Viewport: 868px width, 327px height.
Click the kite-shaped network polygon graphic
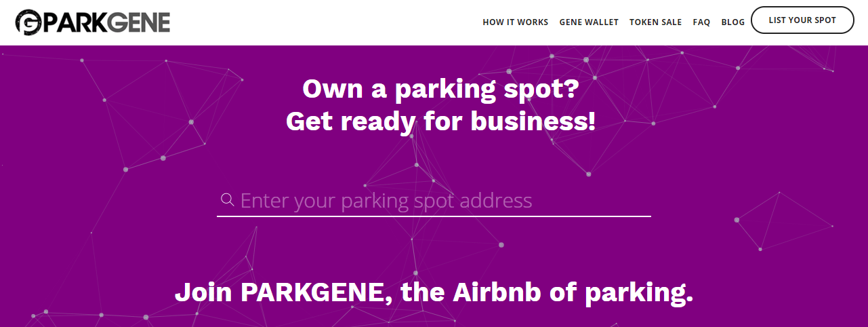[784, 220]
